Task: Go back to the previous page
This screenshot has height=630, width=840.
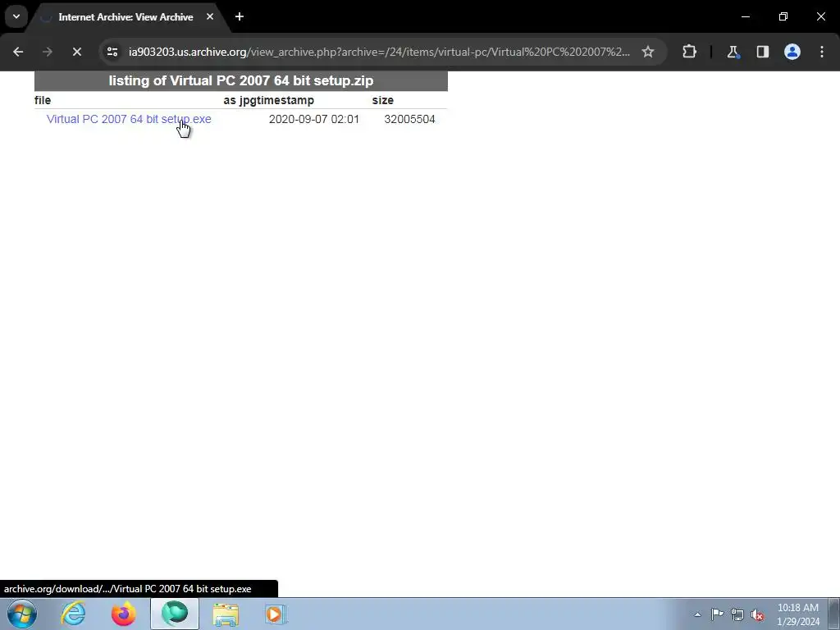Action: coord(18,52)
